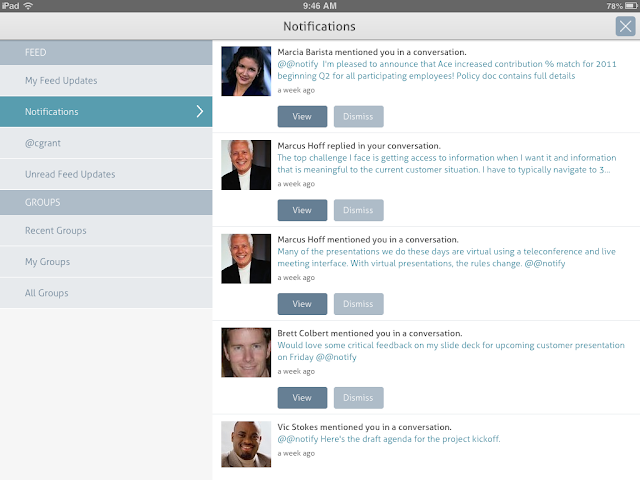The height and width of the screenshot is (480, 640).
Task: Go to My Groups
Action: coord(106,262)
